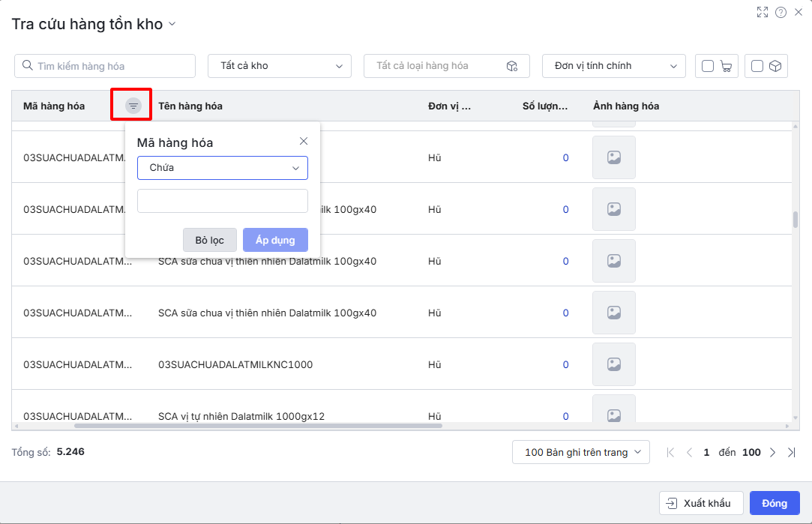Click the Tìm kiếm hàng hóa search field
The width and height of the screenshot is (812, 524).
pyautogui.click(x=105, y=66)
